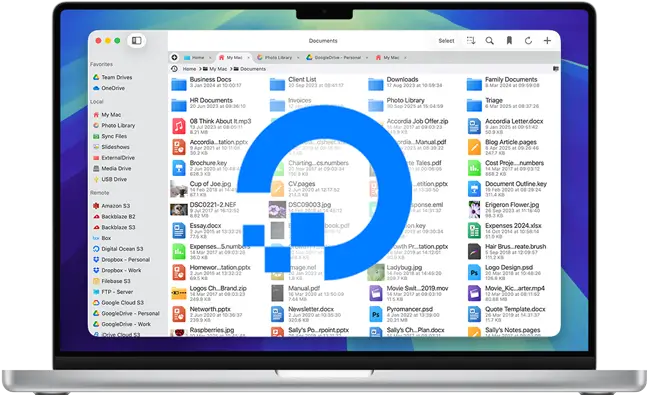Open the HR Documents folder icon
This screenshot has height=395, width=648.
(x=179, y=105)
